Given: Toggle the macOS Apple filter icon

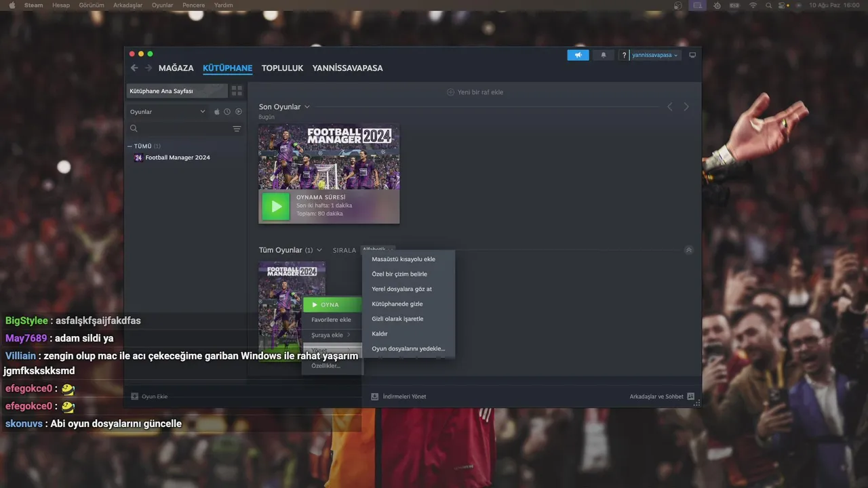Looking at the screenshot, I should tap(217, 112).
